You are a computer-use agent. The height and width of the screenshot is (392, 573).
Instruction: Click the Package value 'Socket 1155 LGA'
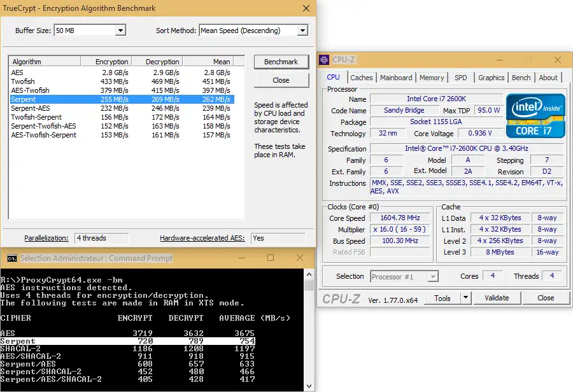click(x=436, y=122)
